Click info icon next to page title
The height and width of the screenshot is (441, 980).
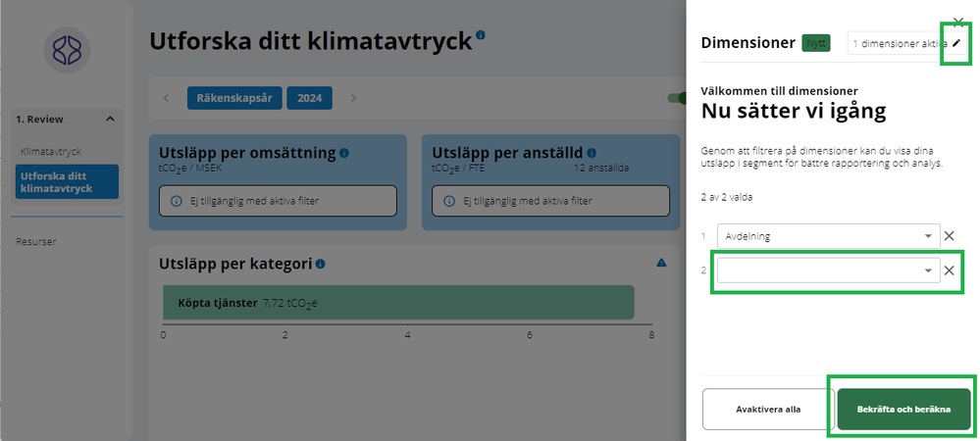pos(481,36)
